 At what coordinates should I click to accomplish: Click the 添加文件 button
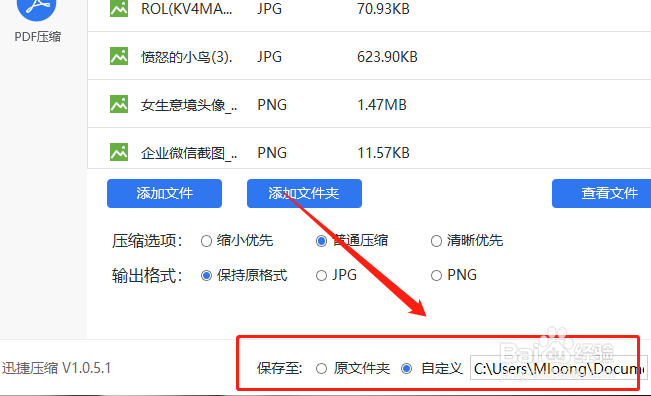click(x=164, y=193)
